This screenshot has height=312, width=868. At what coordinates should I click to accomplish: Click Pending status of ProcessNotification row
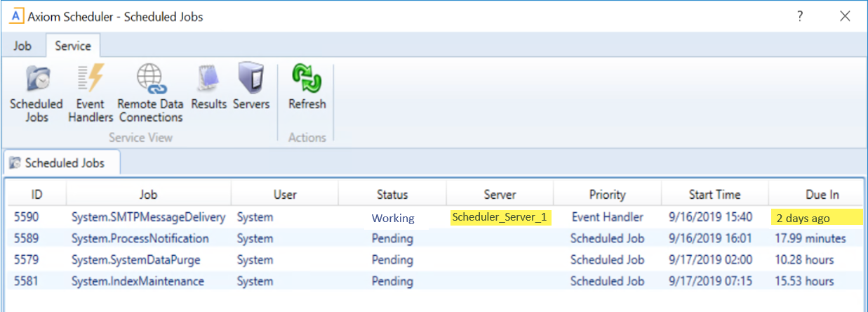(x=392, y=239)
